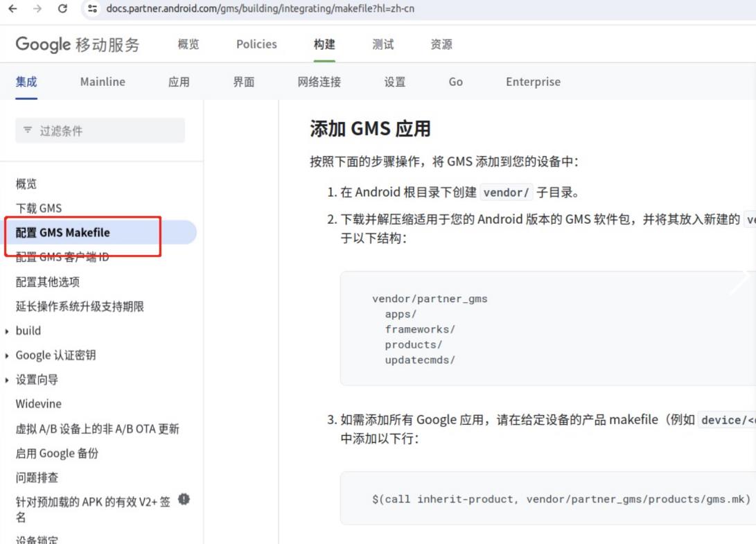The image size is (756, 544).
Task: Click the browser forward arrow
Action: pyautogui.click(x=37, y=9)
